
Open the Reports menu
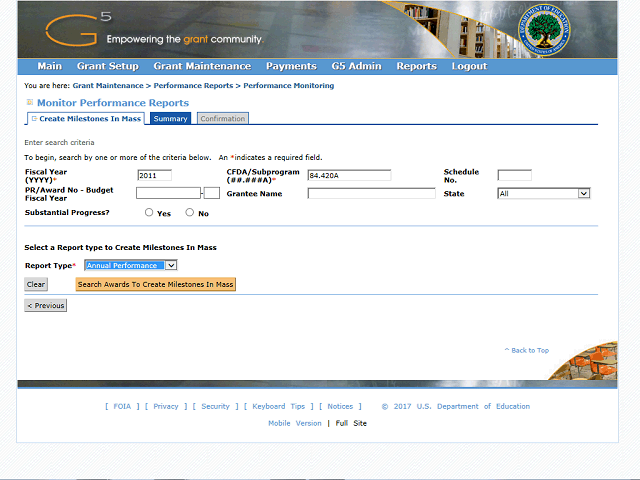pyautogui.click(x=417, y=66)
